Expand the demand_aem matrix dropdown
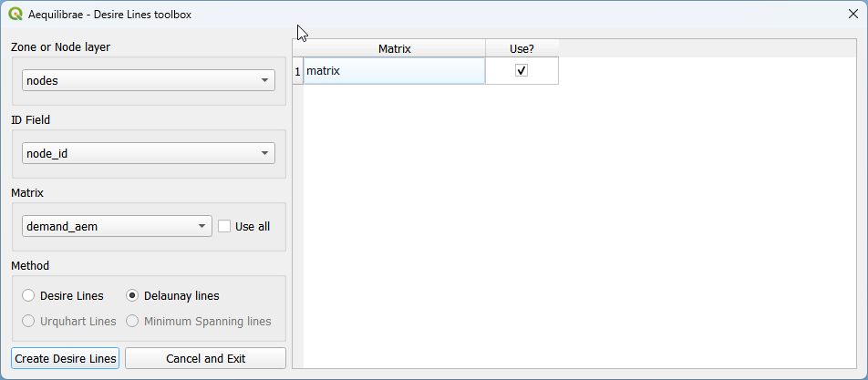This screenshot has width=868, height=380. coord(117,226)
